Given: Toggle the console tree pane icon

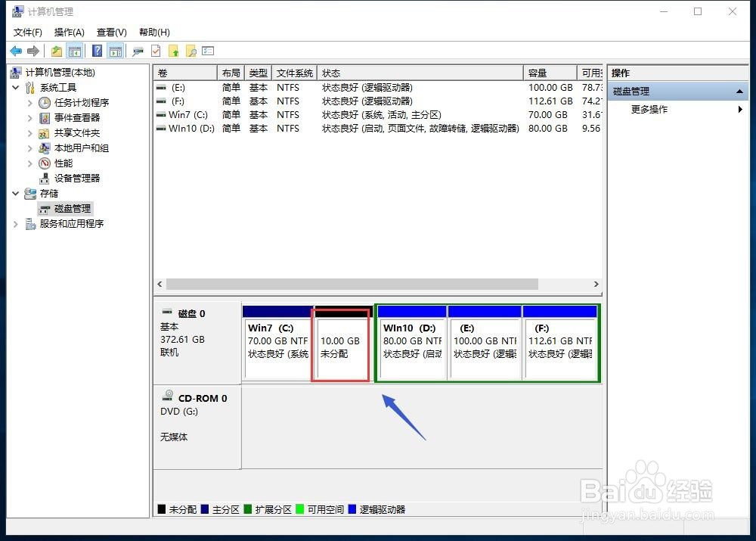Looking at the screenshot, I should (x=73, y=51).
